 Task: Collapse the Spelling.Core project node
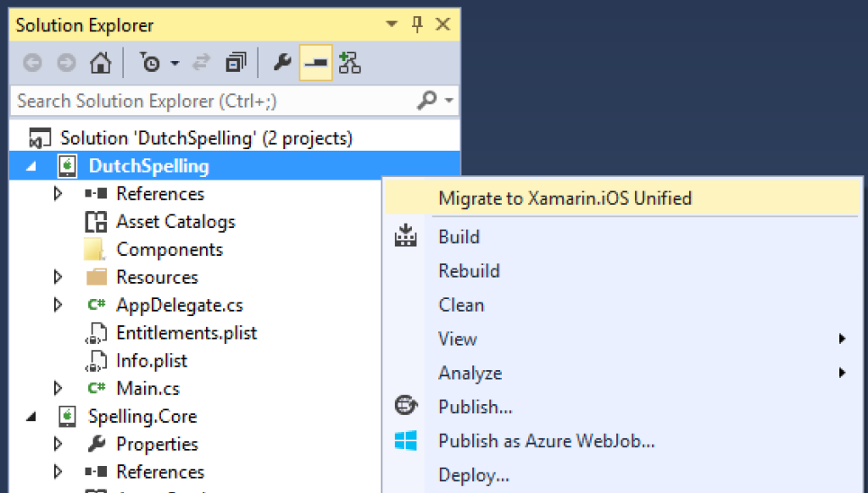click(31, 416)
